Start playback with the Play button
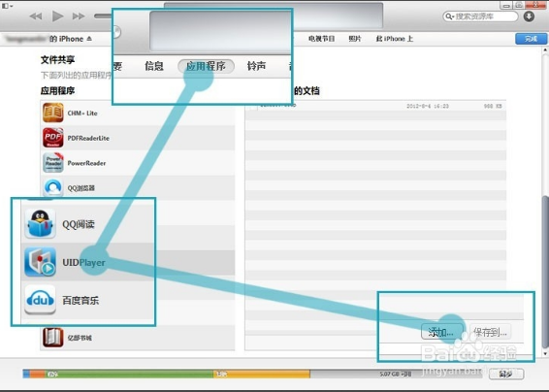Screen dimensions: 549x392 57,16
